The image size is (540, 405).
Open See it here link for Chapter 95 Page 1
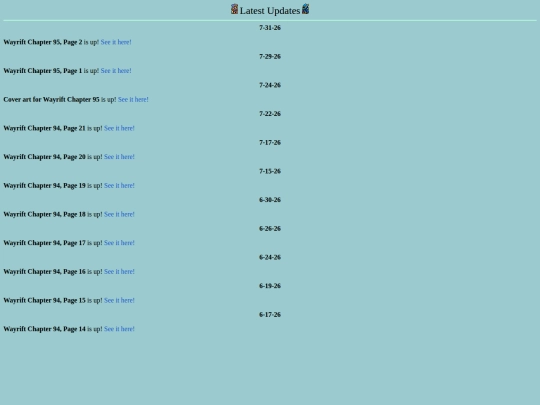pos(116,71)
